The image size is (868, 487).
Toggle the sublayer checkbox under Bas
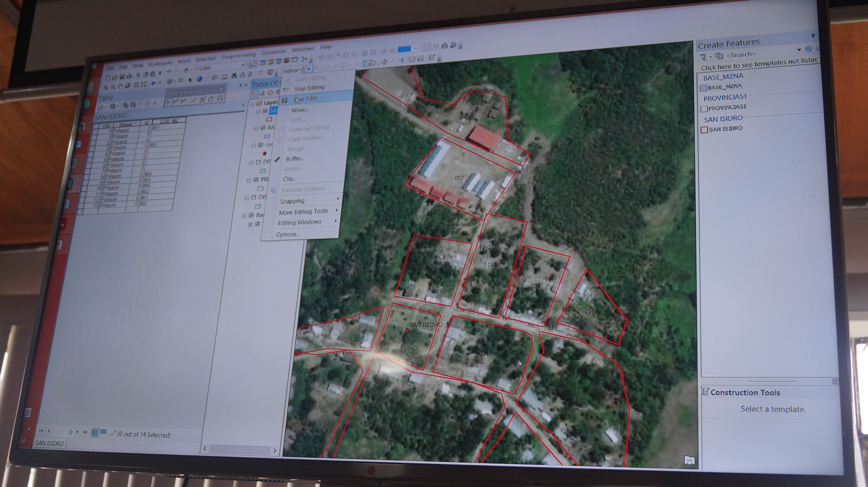257,224
